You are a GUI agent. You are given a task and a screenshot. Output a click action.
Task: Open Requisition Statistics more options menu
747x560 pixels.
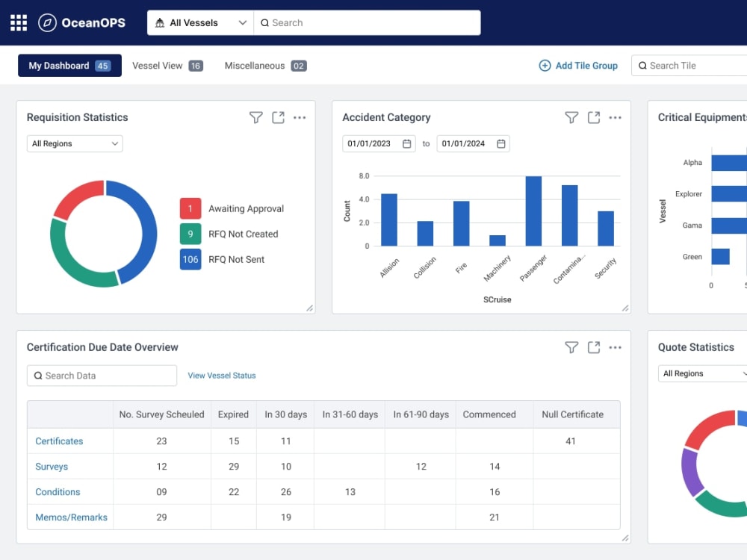(x=300, y=118)
